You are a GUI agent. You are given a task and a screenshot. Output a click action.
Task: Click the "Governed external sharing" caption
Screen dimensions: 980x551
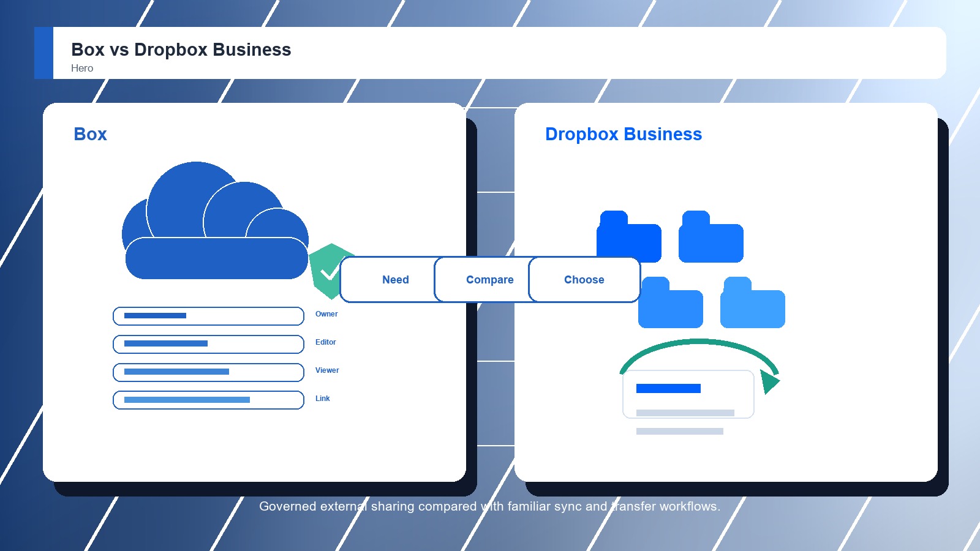pyautogui.click(x=490, y=506)
